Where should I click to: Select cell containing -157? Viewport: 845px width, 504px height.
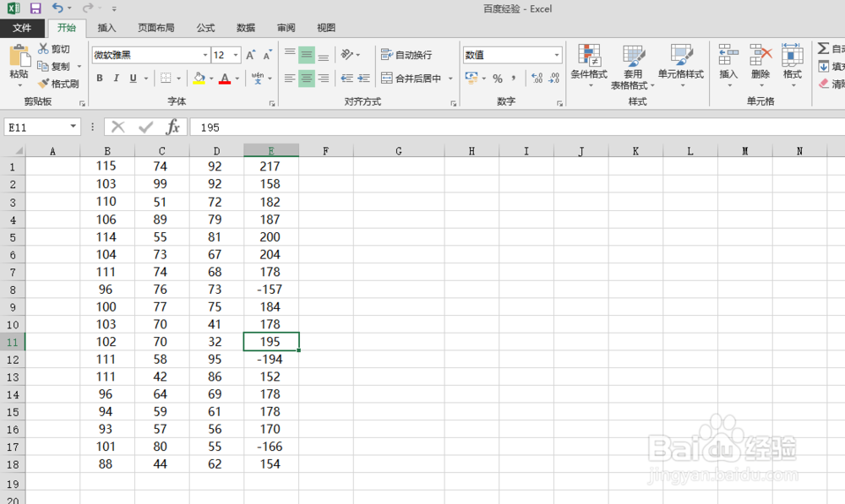point(271,290)
